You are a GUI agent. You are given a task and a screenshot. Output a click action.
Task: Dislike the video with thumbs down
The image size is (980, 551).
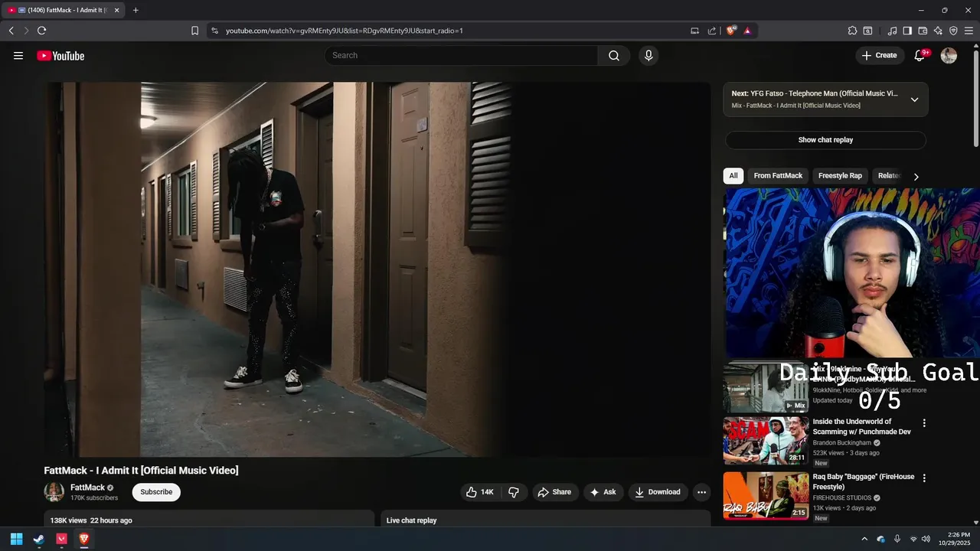click(514, 492)
